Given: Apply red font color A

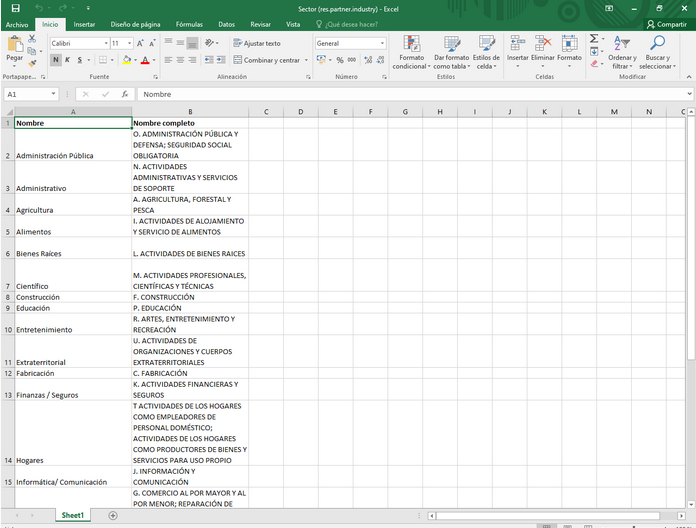Looking at the screenshot, I should tap(145, 60).
